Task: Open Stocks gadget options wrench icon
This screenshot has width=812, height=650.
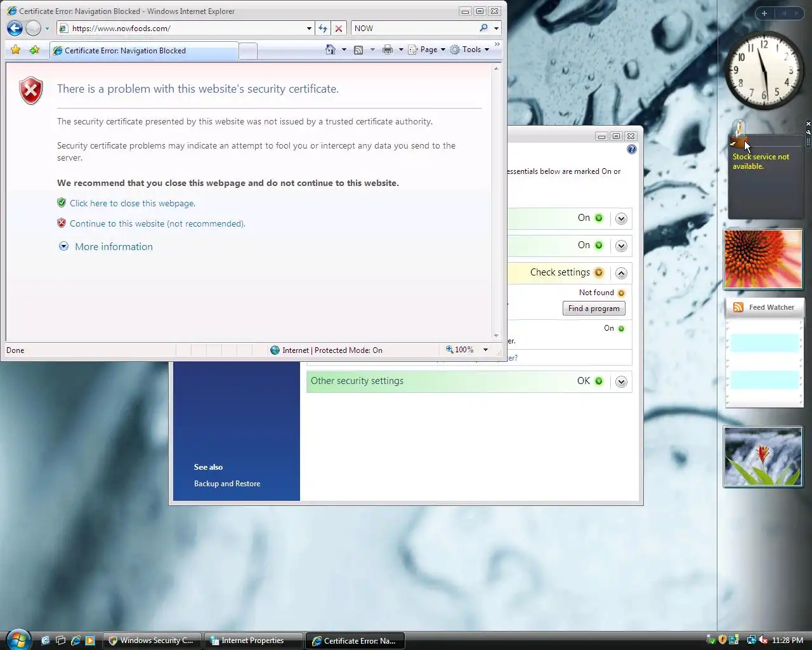Action: click(x=808, y=131)
